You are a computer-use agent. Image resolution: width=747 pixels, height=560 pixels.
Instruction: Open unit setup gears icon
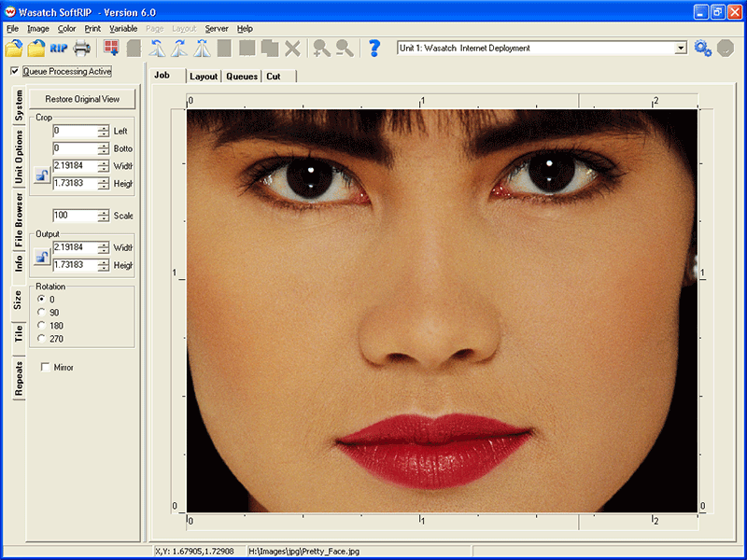[703, 48]
